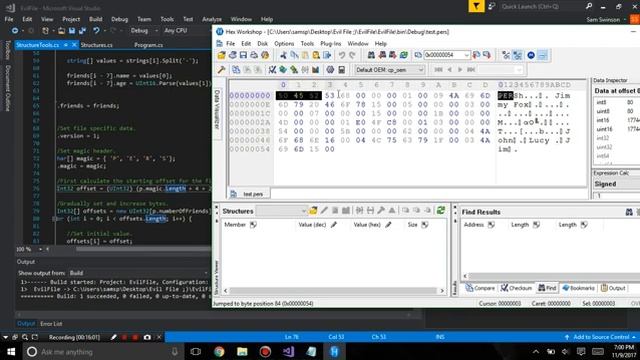Open the Options menu in Hex Workshop
The image size is (640, 360).
[284, 44]
